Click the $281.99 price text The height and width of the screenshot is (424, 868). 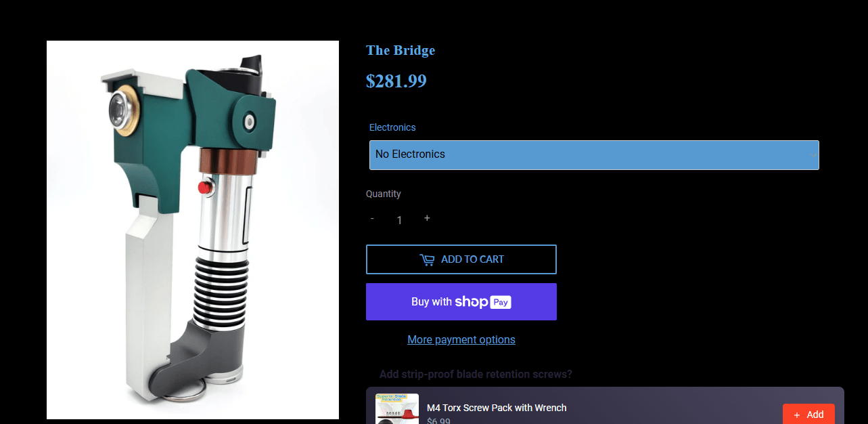(396, 81)
